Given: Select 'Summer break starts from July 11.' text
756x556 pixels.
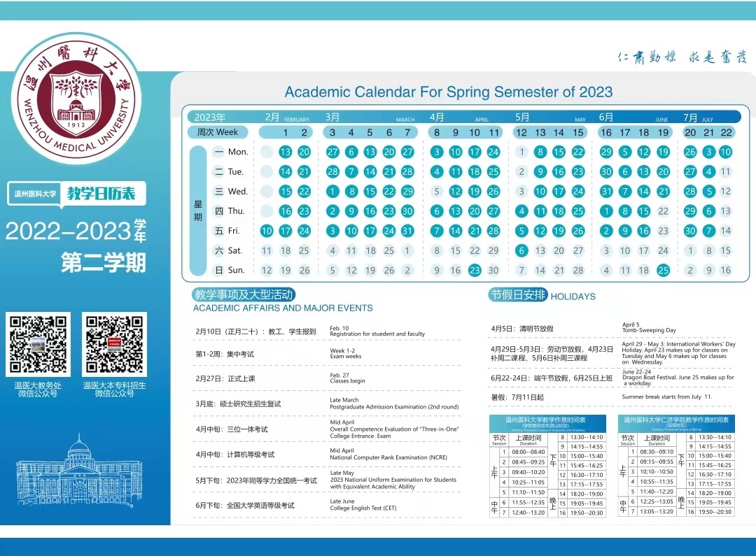Looking at the screenshot, I should (667, 397).
